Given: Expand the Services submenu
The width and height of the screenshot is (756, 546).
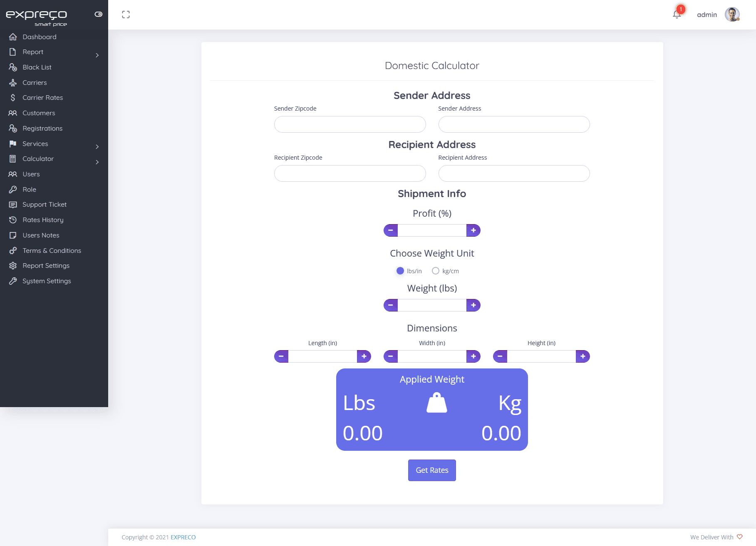Looking at the screenshot, I should (54, 144).
